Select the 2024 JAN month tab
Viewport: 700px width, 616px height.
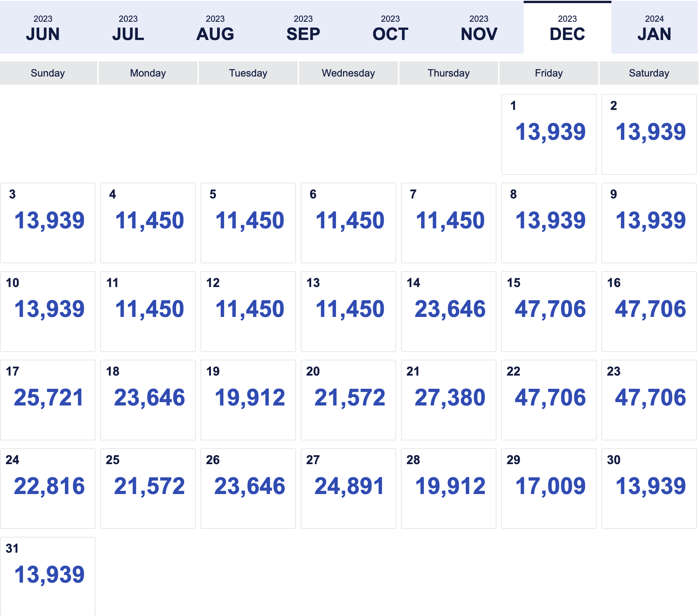[x=655, y=28]
